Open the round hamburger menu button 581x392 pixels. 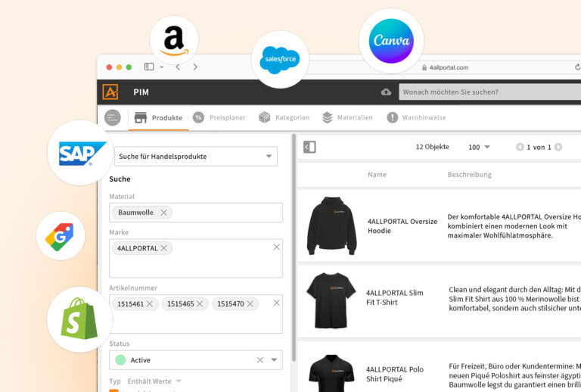(113, 117)
